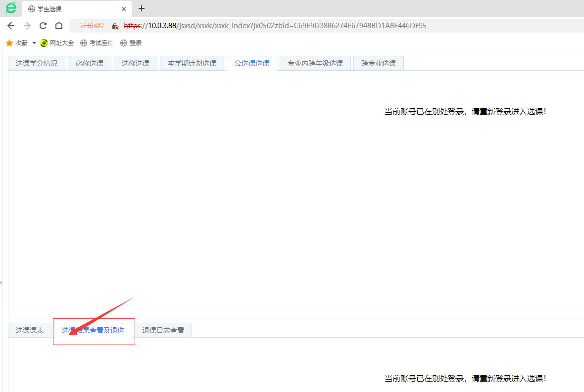Click the certificate risk lock icon
This screenshot has width=584, height=392.
[115, 26]
